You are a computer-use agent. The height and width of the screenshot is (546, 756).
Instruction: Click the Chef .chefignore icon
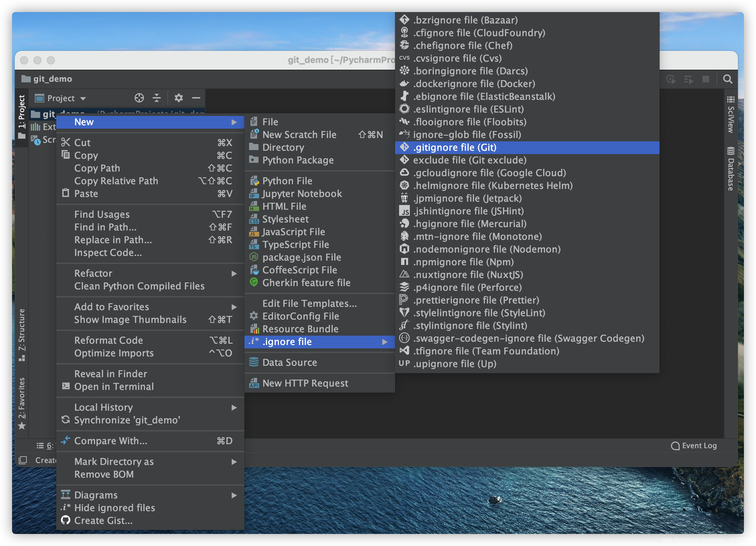(404, 46)
